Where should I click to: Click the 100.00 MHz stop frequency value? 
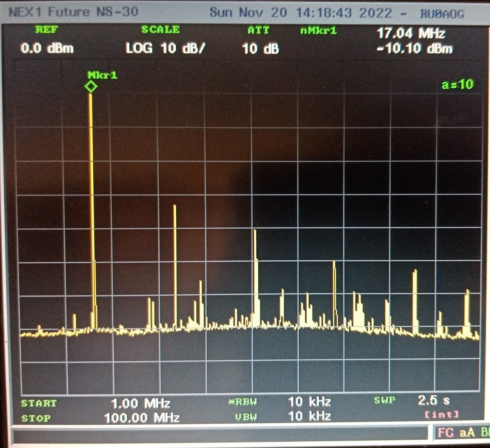(142, 418)
